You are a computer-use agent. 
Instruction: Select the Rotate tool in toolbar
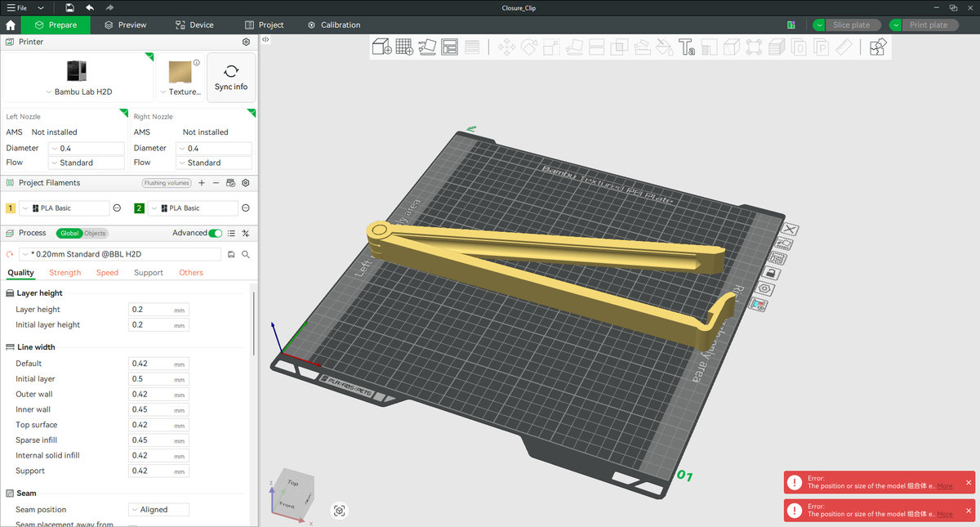tap(529, 47)
